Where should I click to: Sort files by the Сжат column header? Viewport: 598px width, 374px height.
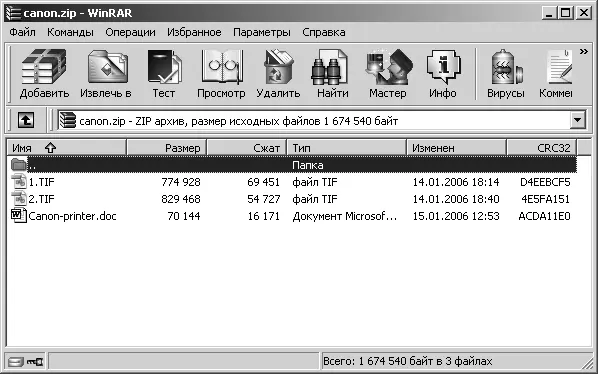247,148
